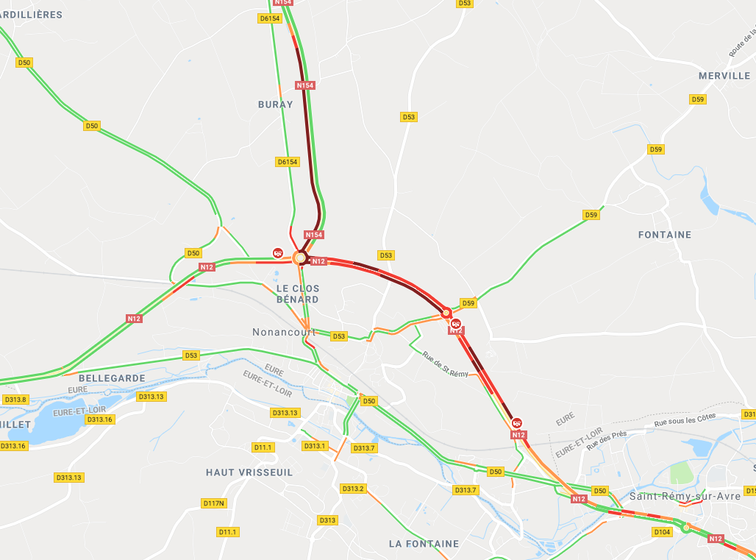The width and height of the screenshot is (756, 560).
Task: Click the red roundabout at the D59 junction
Action: tap(446, 313)
